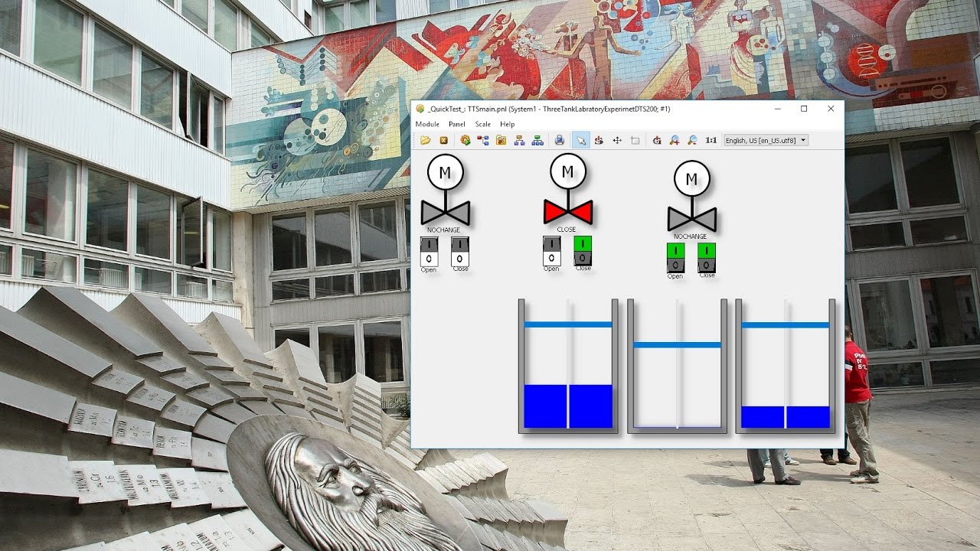The width and height of the screenshot is (980, 551).
Task: Zoom in with the magnifier plus icon
Action: 675,140
